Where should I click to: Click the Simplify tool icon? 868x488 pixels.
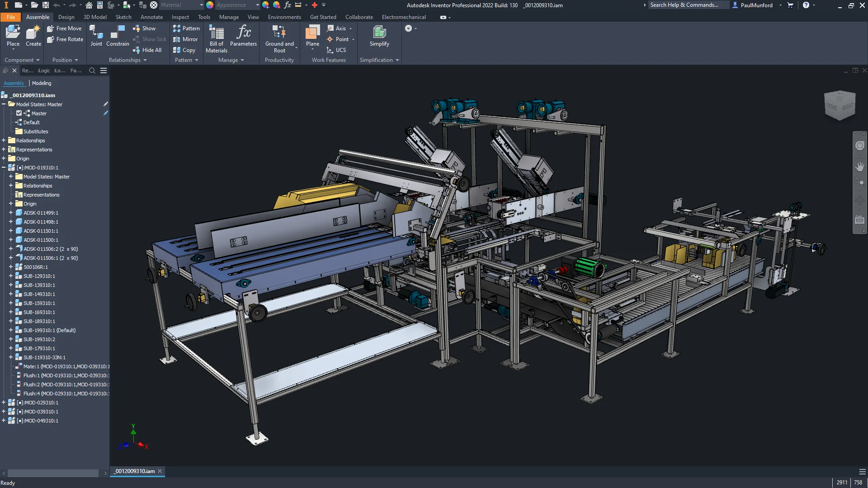(x=379, y=35)
